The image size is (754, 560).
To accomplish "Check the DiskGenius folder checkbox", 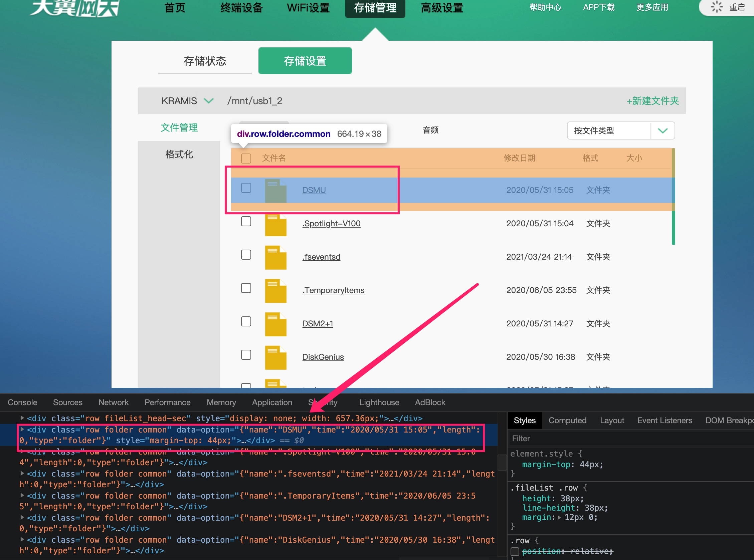I will pyautogui.click(x=246, y=355).
